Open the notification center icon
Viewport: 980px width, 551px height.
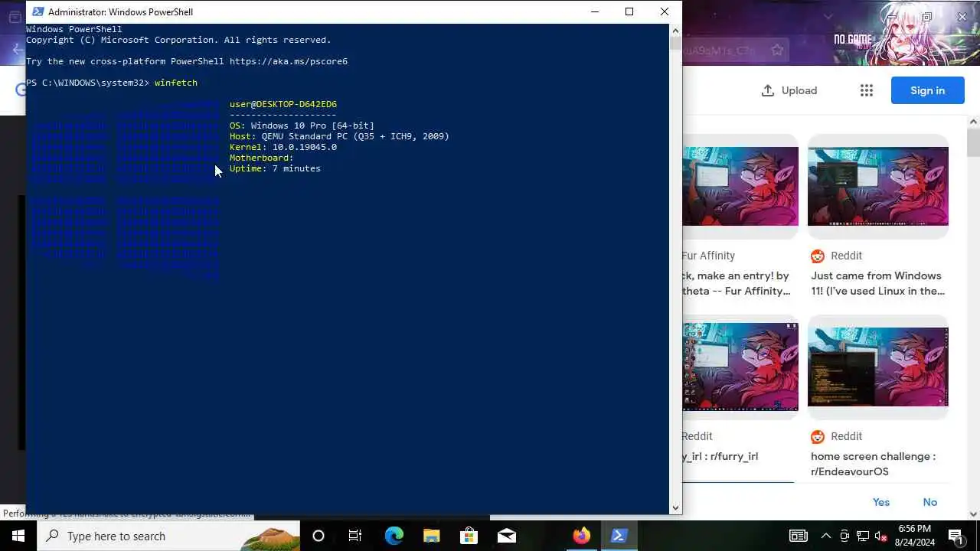955,536
